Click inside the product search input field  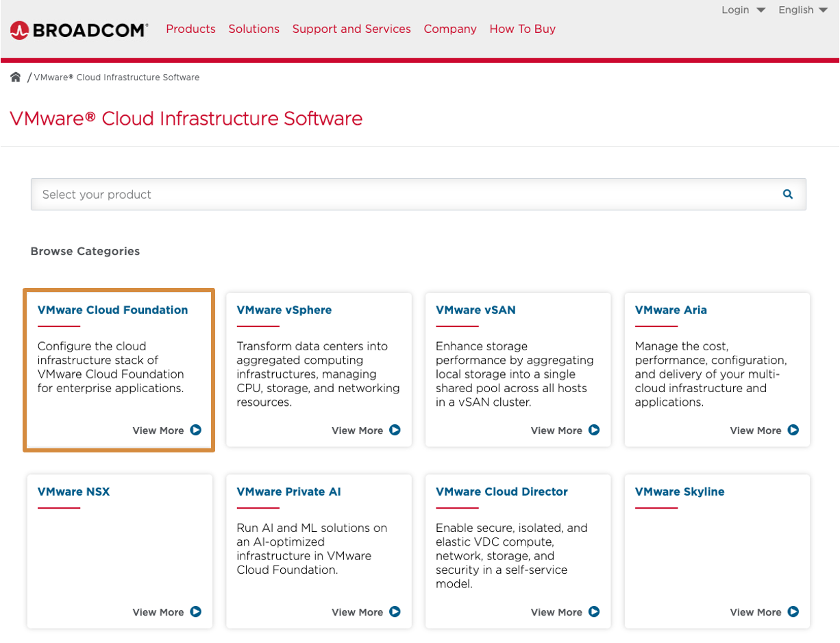[x=274, y=194]
